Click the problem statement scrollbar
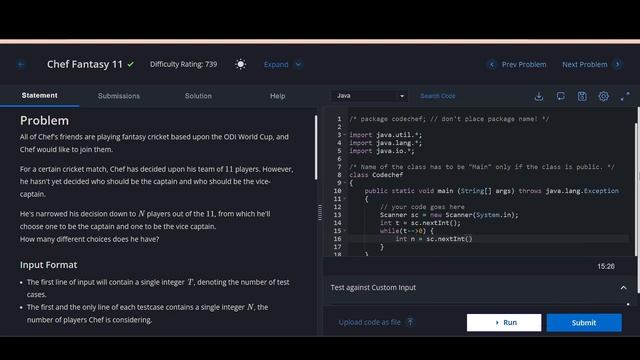Viewport: 640px width, 360px height. [316, 148]
